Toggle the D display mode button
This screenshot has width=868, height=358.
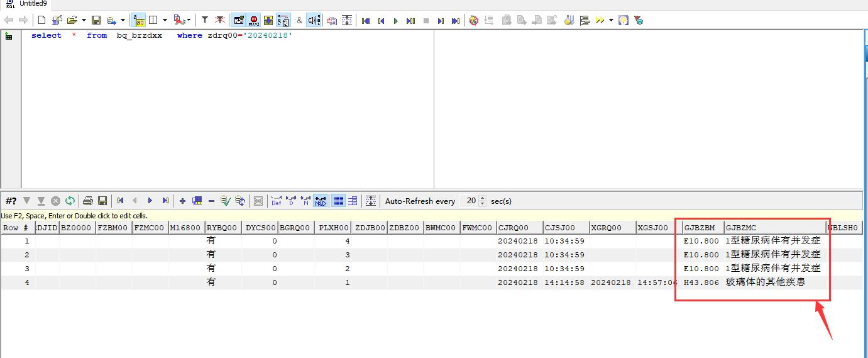pyautogui.click(x=291, y=201)
